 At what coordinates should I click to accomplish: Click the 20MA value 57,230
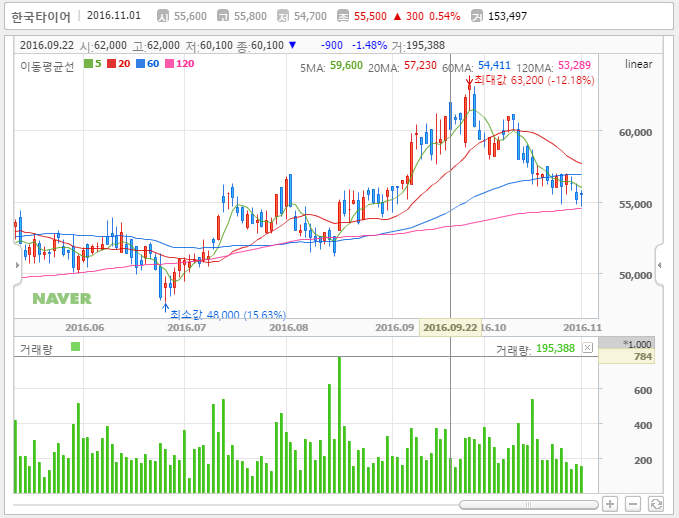coord(420,65)
